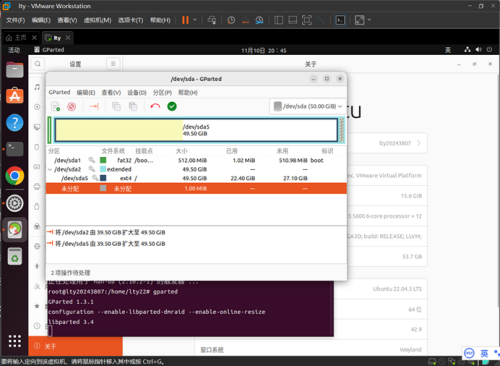
Task: Sort by the 标识 column header
Action: pos(327,151)
